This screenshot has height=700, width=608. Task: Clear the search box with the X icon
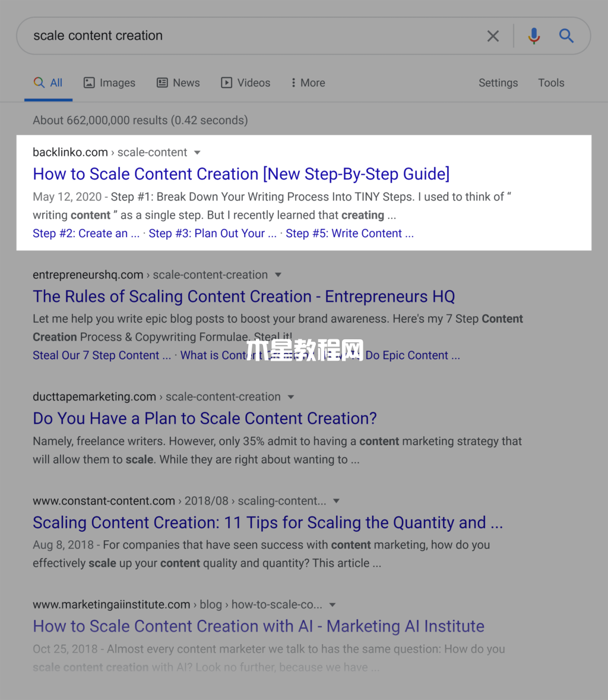pyautogui.click(x=493, y=36)
